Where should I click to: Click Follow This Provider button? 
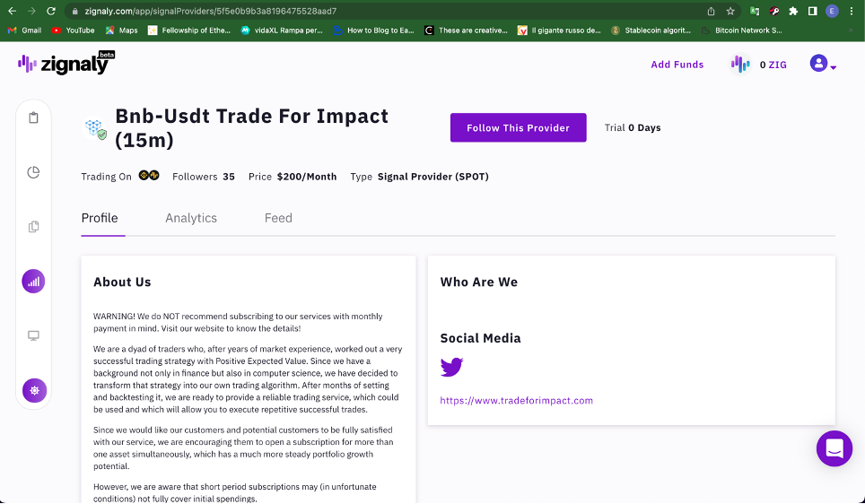[518, 127]
